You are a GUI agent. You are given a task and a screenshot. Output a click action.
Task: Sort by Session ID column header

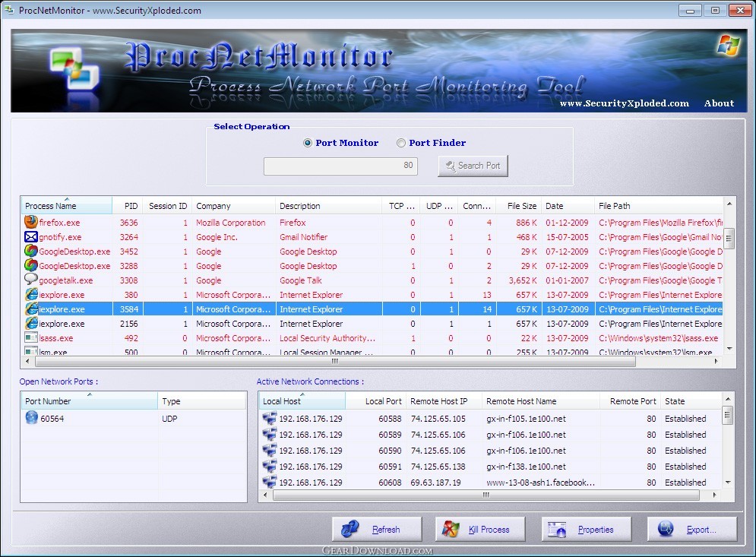click(x=167, y=206)
